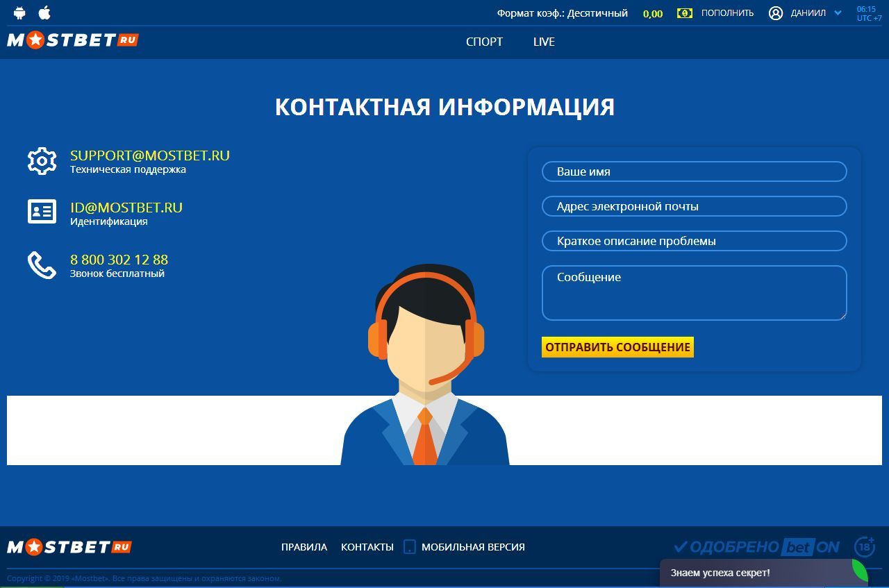This screenshot has width=889, height=588.
Task: Open the user profile icon
Action: pyautogui.click(x=776, y=12)
